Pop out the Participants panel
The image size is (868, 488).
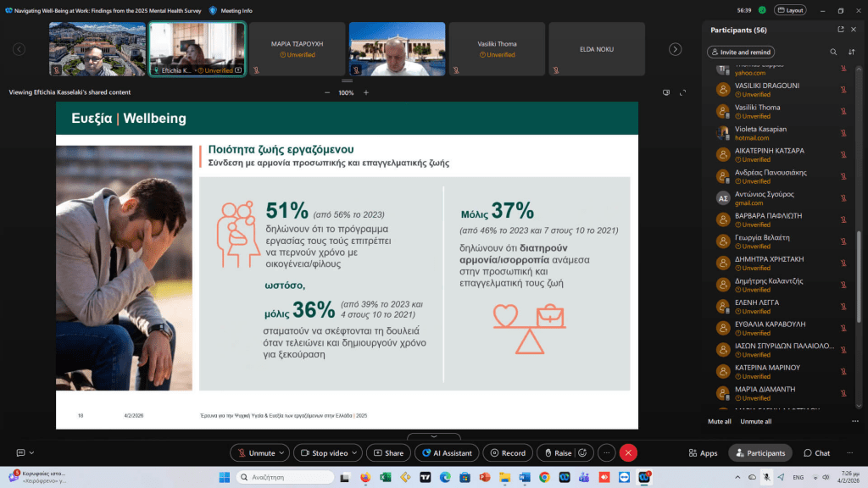tap(840, 30)
